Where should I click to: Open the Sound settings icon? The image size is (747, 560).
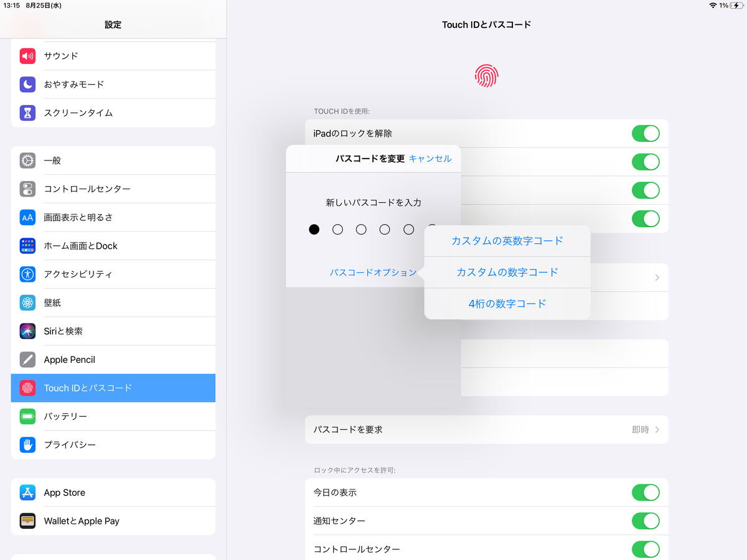tap(27, 56)
